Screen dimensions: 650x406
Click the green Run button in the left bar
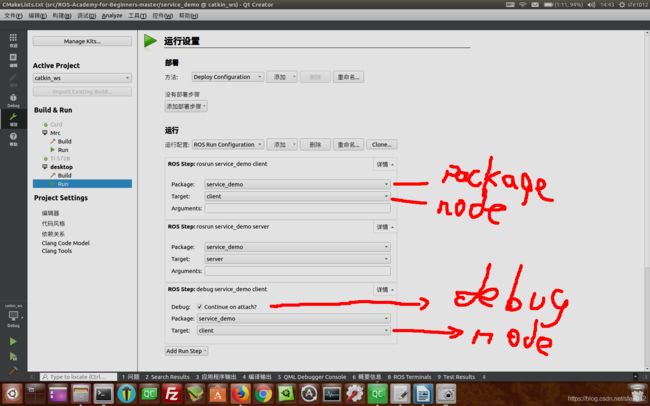click(x=13, y=341)
